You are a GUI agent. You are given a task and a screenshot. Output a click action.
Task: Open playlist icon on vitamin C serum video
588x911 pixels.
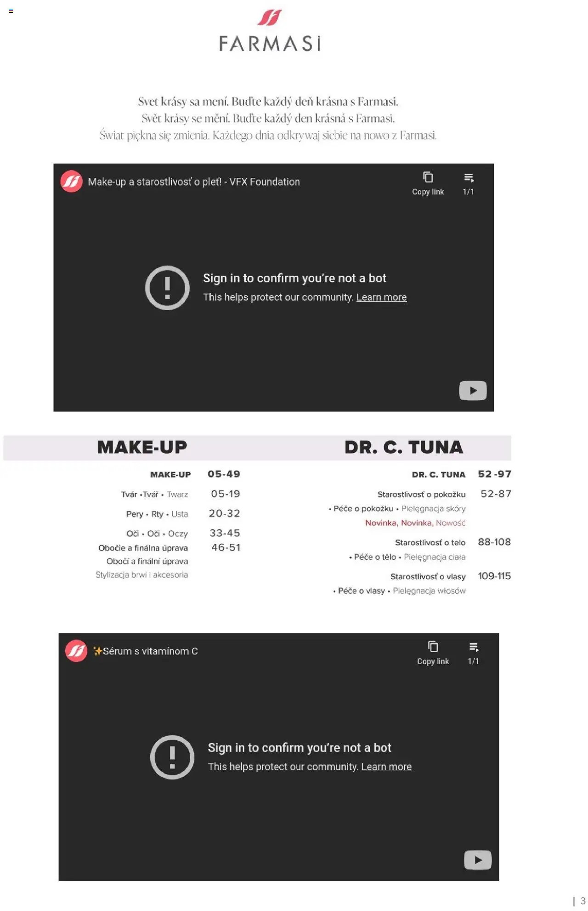473,653
